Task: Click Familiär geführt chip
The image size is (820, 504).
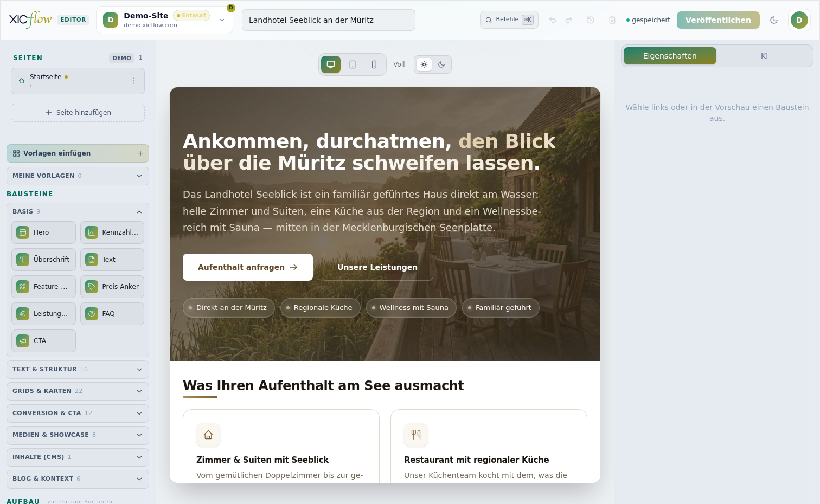Action: pyautogui.click(x=501, y=308)
